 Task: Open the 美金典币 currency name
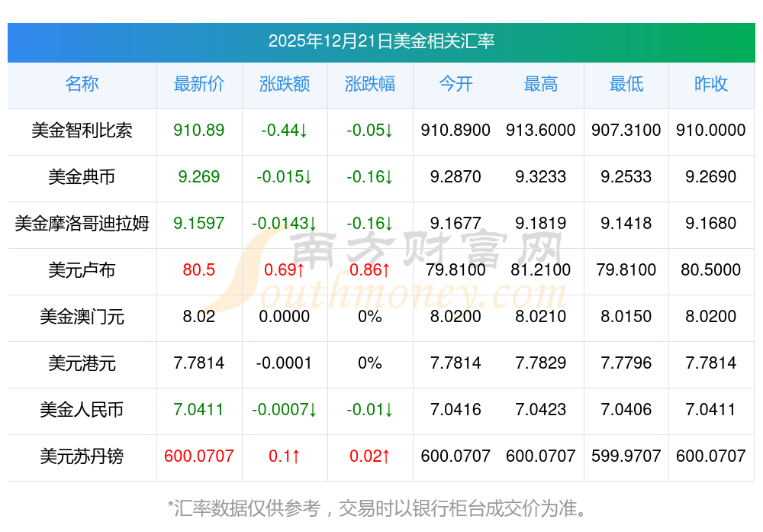pos(82,177)
